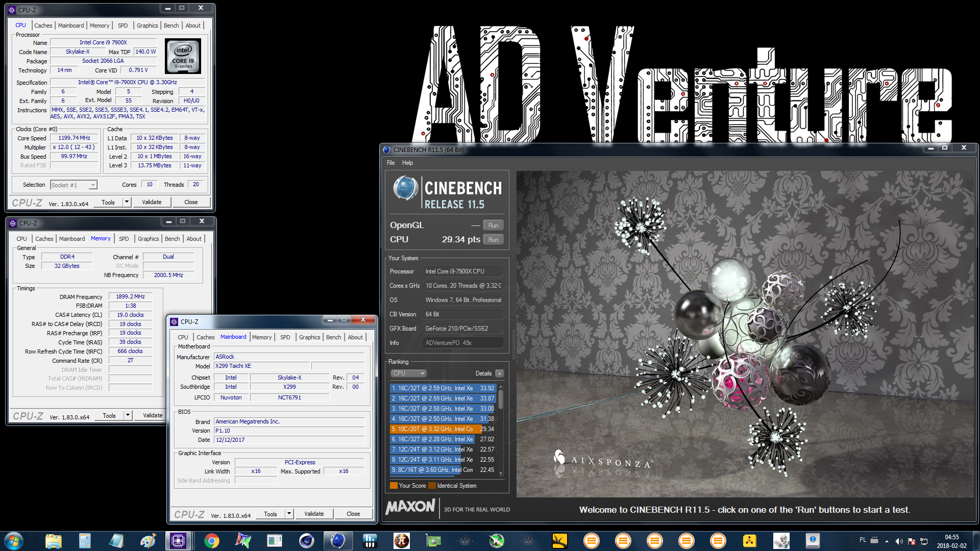
Task: Open Google Chrome from the taskbar
Action: pos(211,541)
